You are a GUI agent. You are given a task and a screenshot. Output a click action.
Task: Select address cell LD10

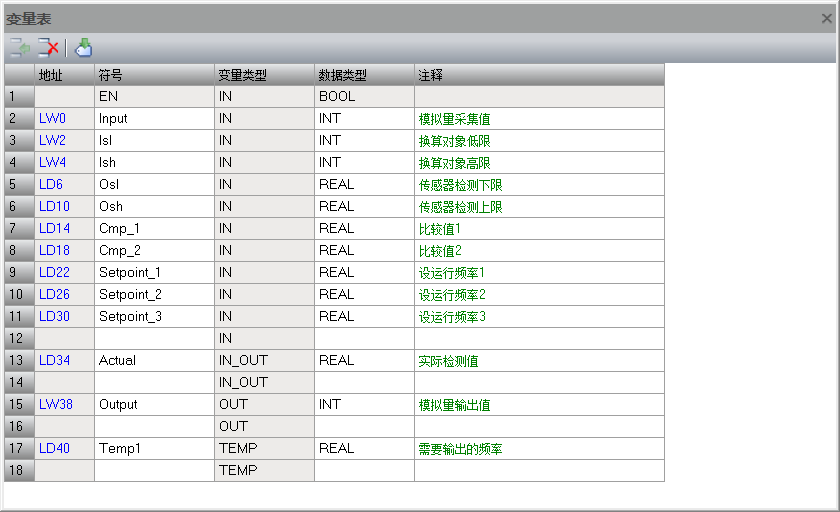(x=64, y=206)
